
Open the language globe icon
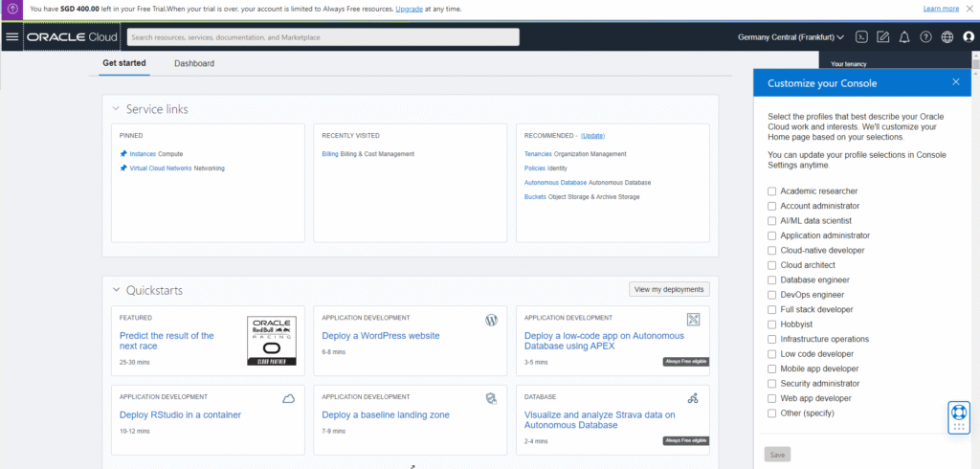coord(947,37)
